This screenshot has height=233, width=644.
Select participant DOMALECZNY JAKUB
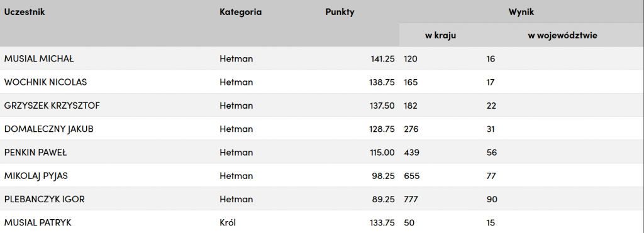click(49, 129)
